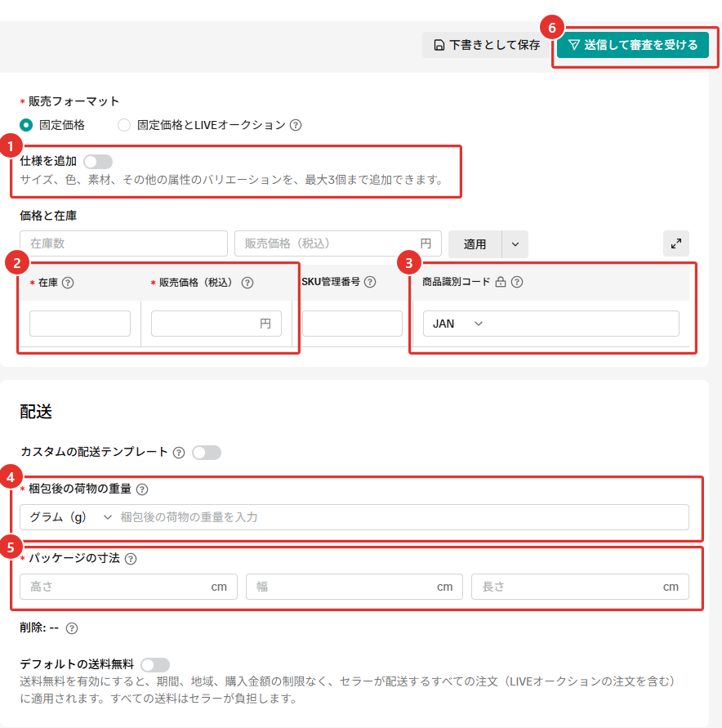Click 配送 section heading
Viewport: 722px width, 728px height.
tap(36, 412)
